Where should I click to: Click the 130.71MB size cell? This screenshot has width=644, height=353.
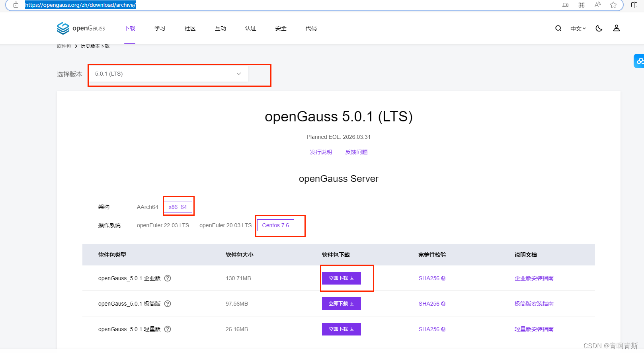238,278
